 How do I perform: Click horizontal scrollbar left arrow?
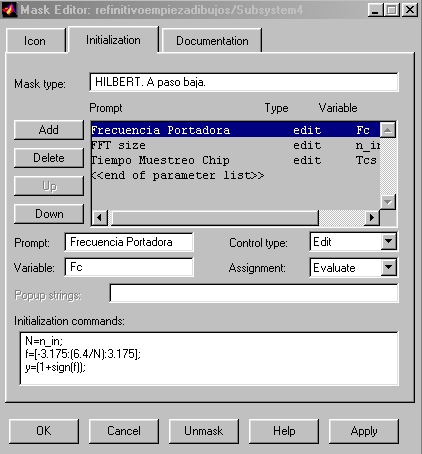(99, 218)
